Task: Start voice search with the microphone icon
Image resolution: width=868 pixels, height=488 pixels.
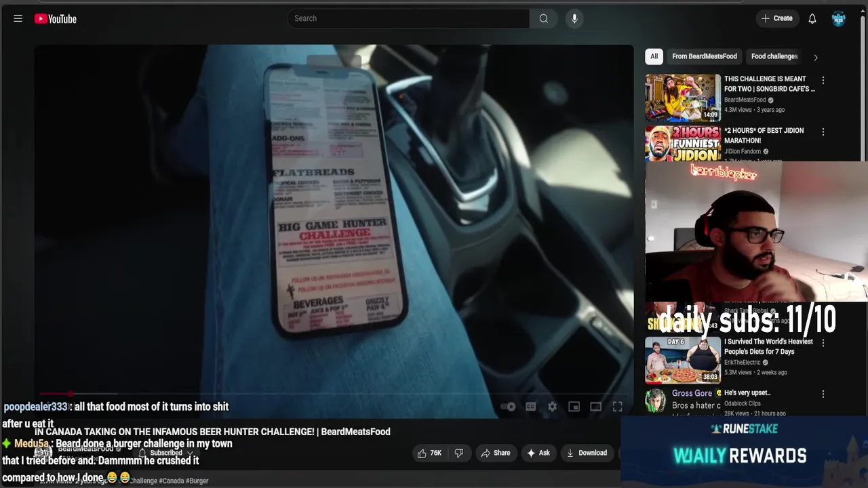Action: click(x=574, y=18)
